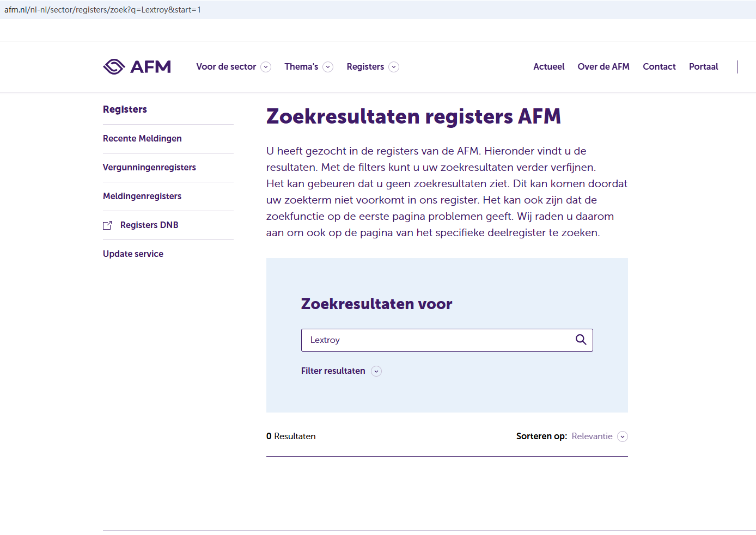756x535 pixels.
Task: Expand the Registers navigation chevron
Action: (x=394, y=67)
